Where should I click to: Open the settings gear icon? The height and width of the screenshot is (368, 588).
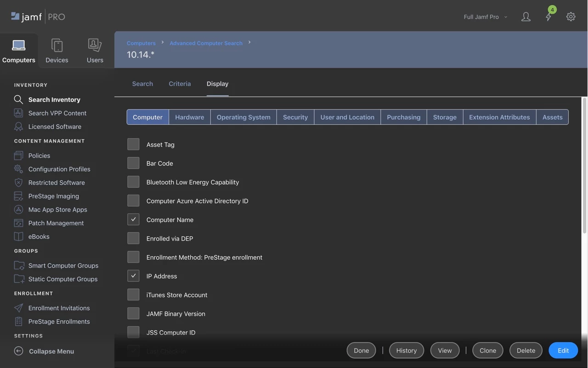(571, 17)
